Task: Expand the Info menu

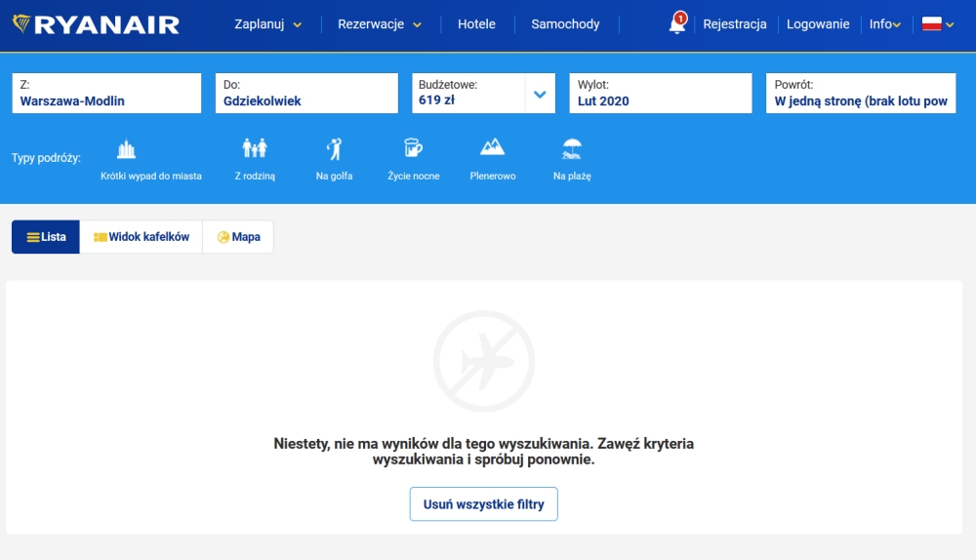Action: (884, 24)
